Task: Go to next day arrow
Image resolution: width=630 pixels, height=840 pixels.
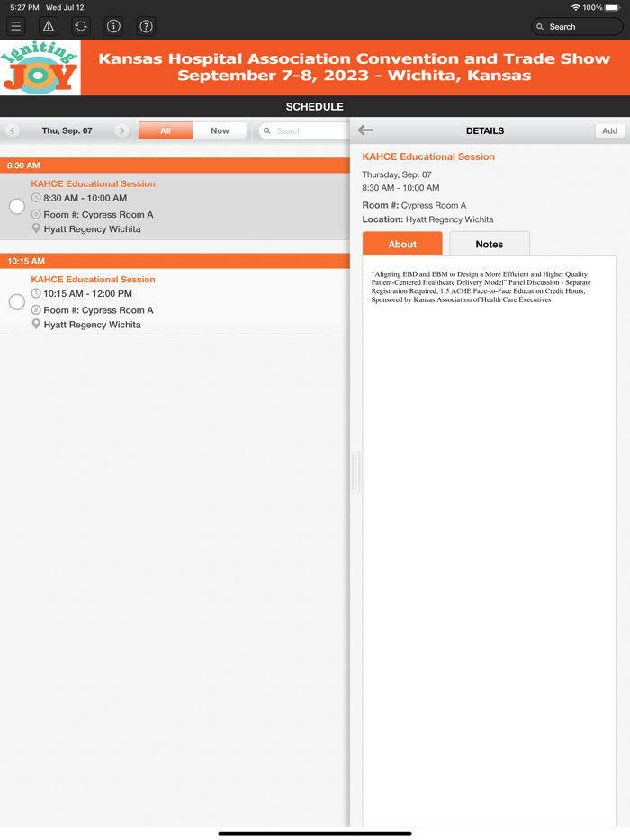Action: pos(121,130)
